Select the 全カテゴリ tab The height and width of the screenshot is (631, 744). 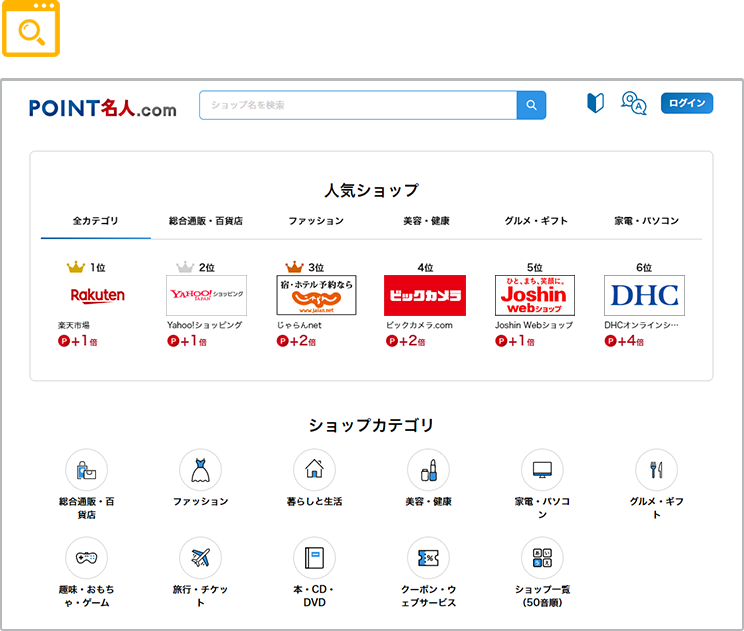click(x=95, y=221)
